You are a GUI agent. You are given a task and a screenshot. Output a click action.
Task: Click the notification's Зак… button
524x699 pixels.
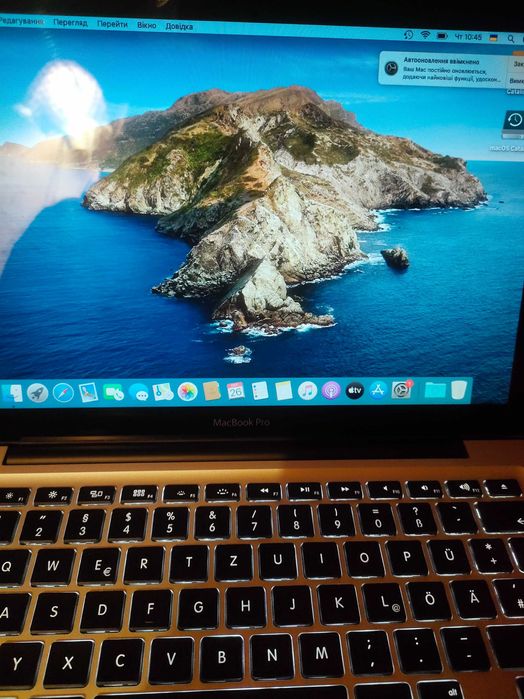(x=517, y=64)
